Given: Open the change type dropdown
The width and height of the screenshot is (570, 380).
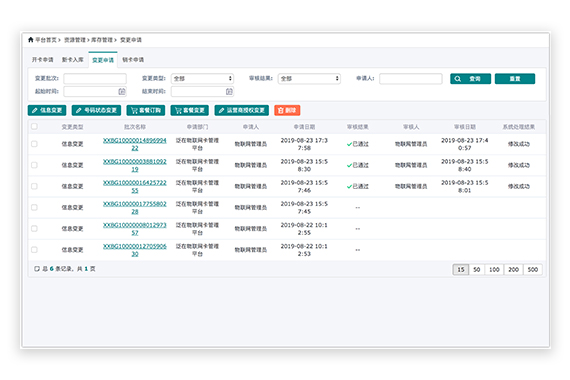Looking at the screenshot, I should 202,79.
